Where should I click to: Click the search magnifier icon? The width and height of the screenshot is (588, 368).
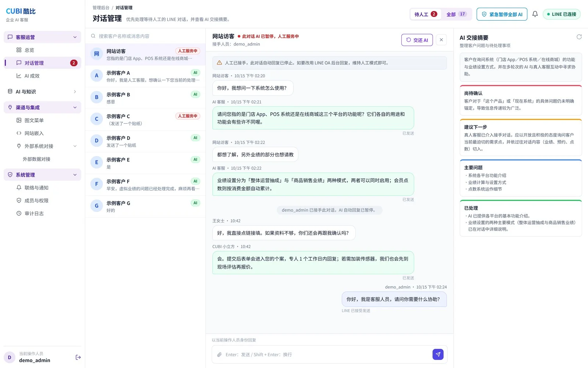pyautogui.click(x=93, y=36)
